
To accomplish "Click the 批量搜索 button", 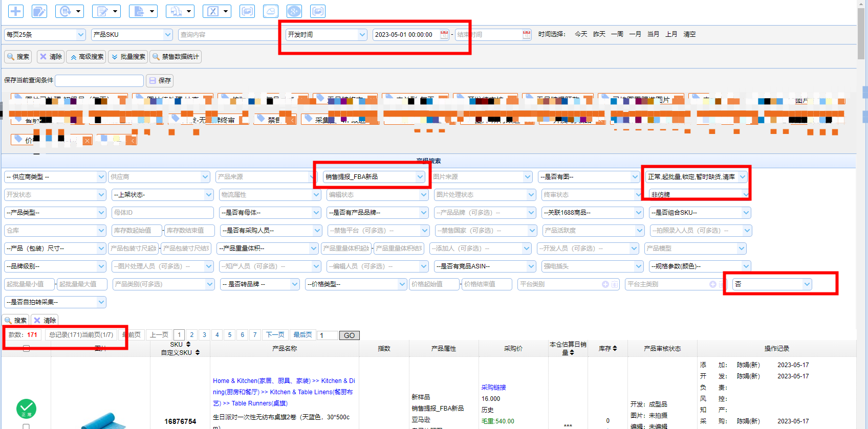I will [128, 57].
